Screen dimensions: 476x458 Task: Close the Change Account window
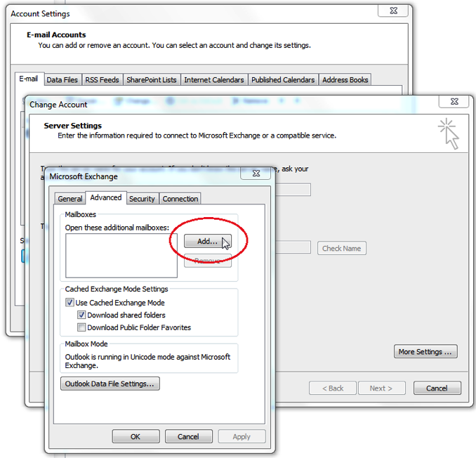454,101
